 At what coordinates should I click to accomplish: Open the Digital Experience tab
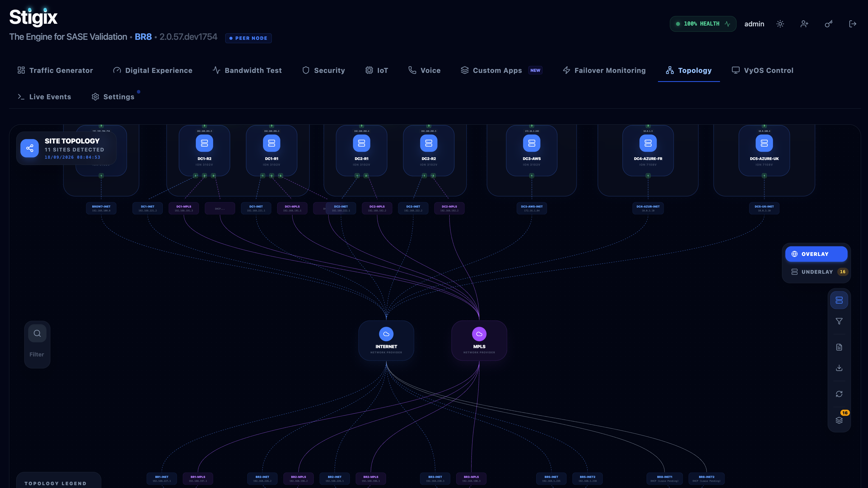click(153, 70)
